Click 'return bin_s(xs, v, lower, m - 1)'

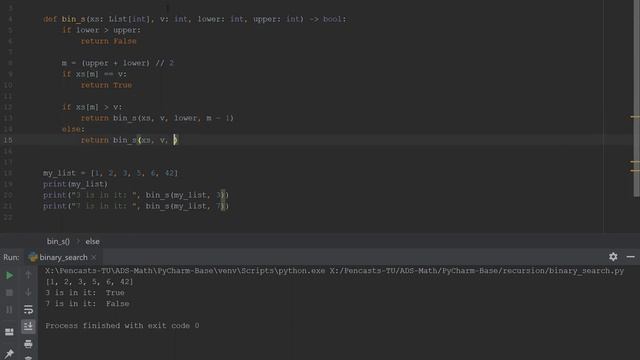click(x=157, y=118)
